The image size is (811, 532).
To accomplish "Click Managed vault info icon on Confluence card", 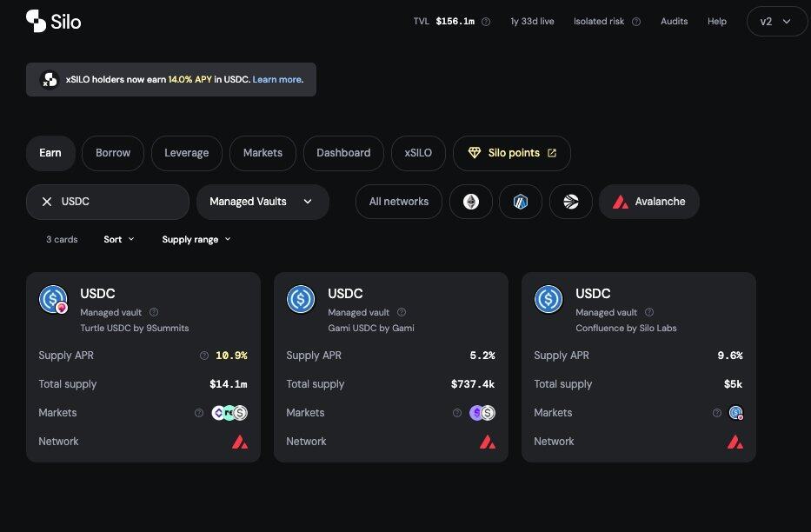I will pos(649,312).
